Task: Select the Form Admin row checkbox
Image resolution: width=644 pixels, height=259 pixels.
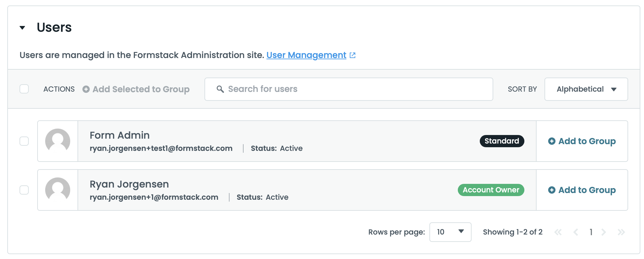Action: 24,141
